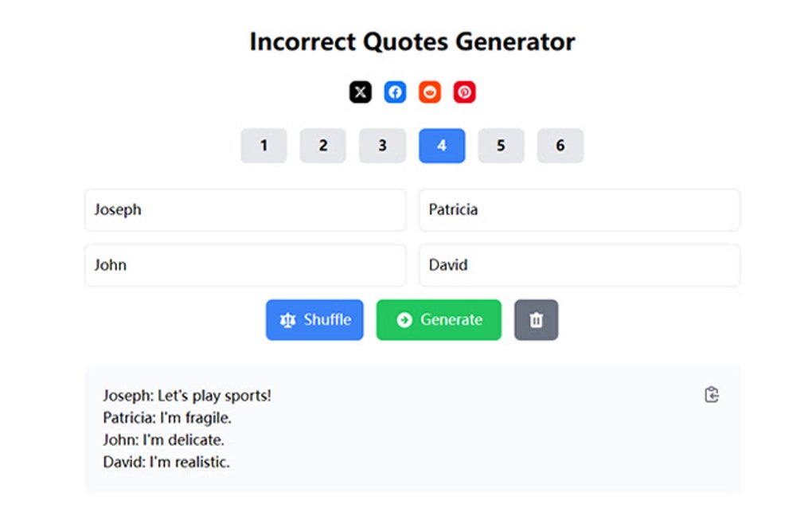Select character count option 1
Screen dimensions: 812x508
[x=264, y=146]
